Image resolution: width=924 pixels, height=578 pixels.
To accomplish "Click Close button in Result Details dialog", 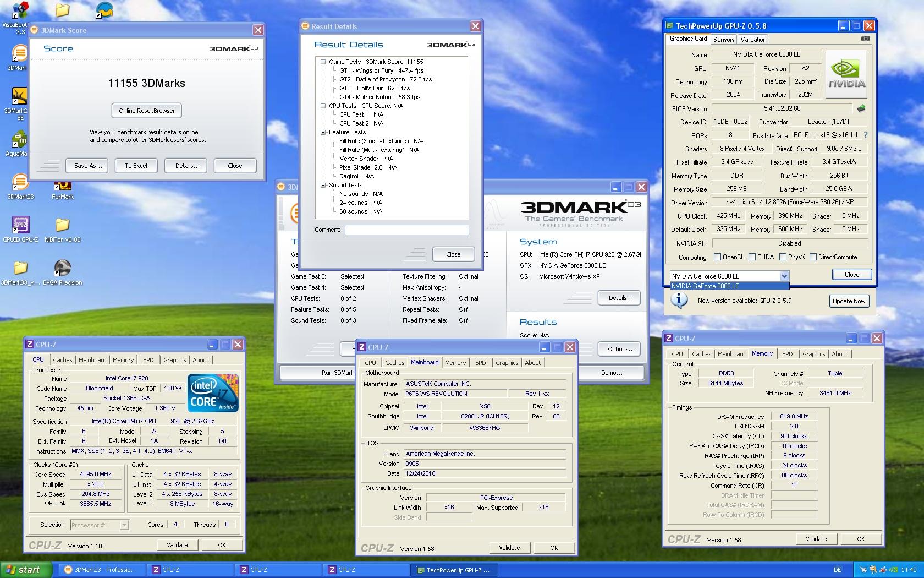I will (453, 254).
